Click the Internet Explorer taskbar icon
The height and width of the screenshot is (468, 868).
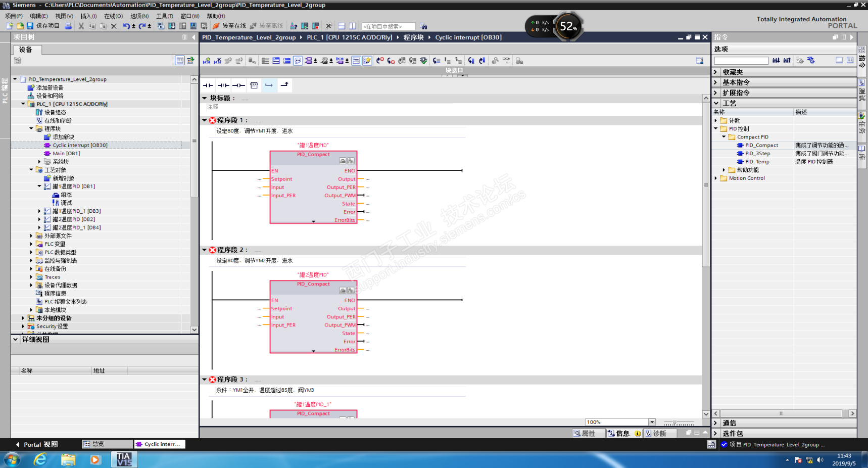coord(40,459)
